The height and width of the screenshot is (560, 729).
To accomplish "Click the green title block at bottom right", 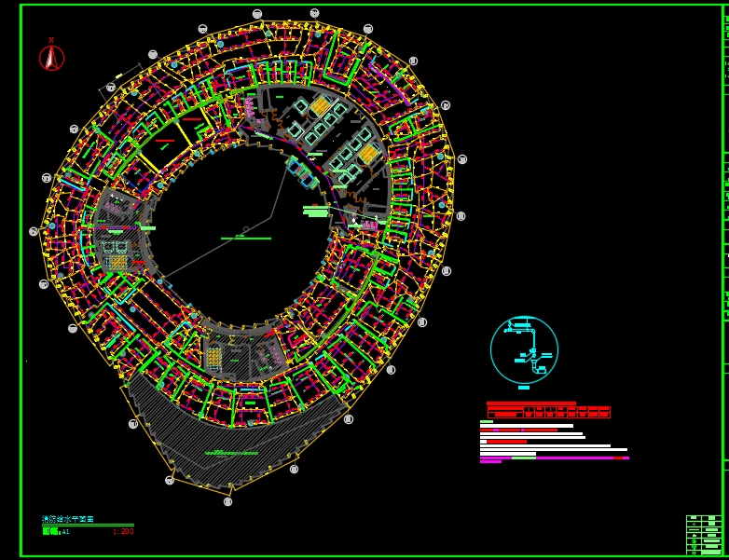I will 704,534.
